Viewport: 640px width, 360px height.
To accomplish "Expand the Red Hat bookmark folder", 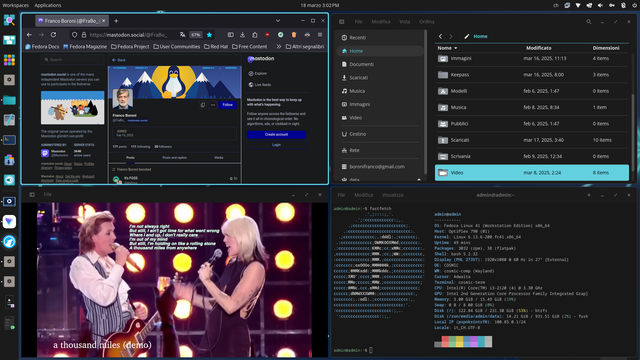I will (216, 47).
